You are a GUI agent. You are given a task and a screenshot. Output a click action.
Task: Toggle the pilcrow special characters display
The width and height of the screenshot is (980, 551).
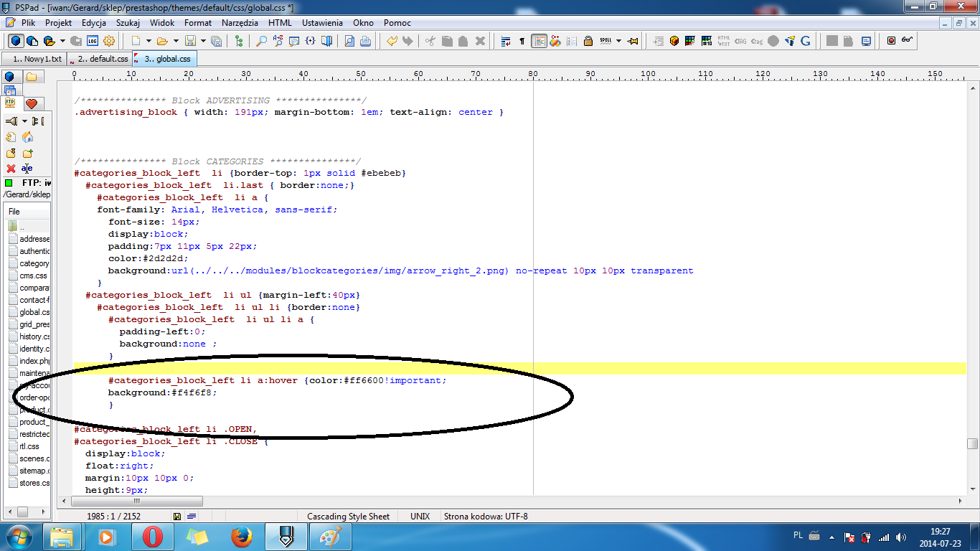(x=522, y=41)
